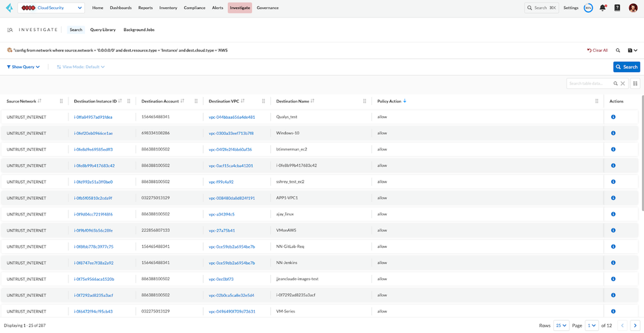644x333 pixels.
Task: Sort by Policy Action column arrow
Action: [404, 101]
